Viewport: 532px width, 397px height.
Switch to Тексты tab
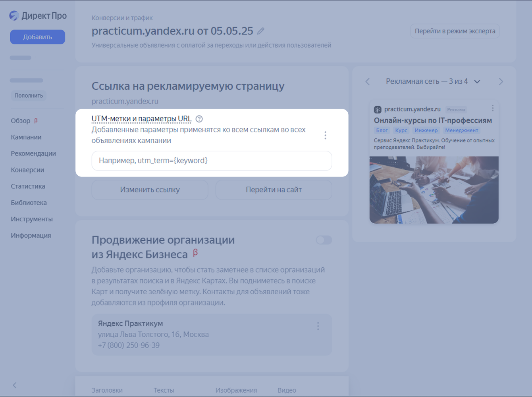point(164,390)
